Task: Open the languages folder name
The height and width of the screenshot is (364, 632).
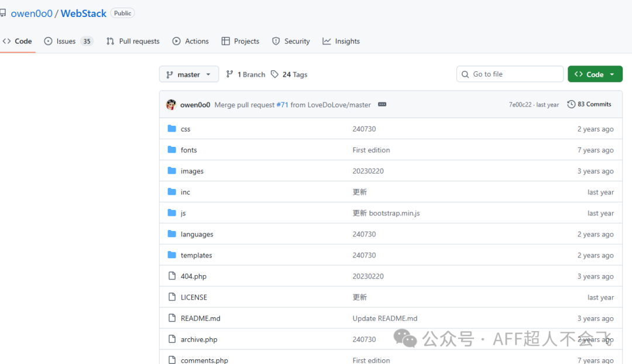Action: (x=197, y=234)
